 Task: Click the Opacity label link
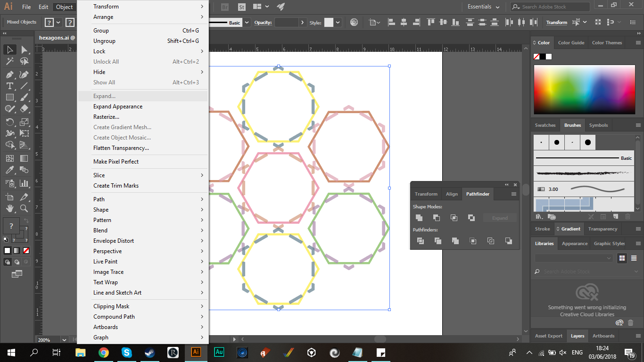(263, 23)
